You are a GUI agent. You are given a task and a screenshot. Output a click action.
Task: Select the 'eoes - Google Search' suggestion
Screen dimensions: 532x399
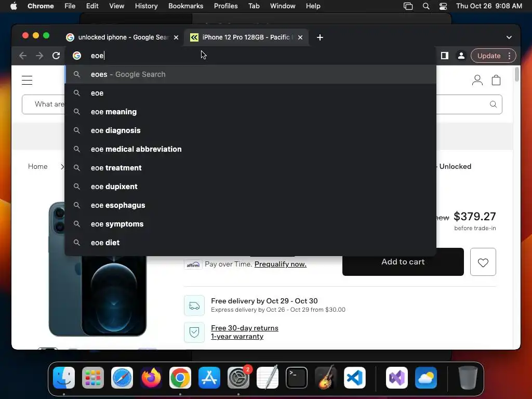pos(250,74)
